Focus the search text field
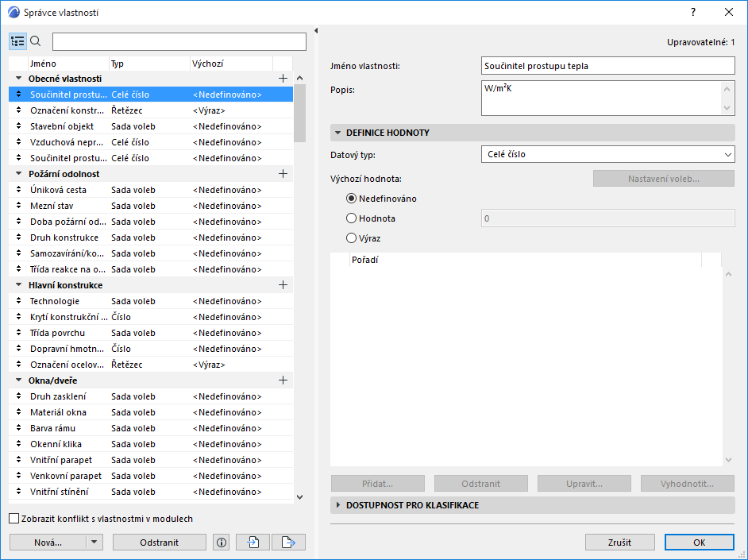 179,41
